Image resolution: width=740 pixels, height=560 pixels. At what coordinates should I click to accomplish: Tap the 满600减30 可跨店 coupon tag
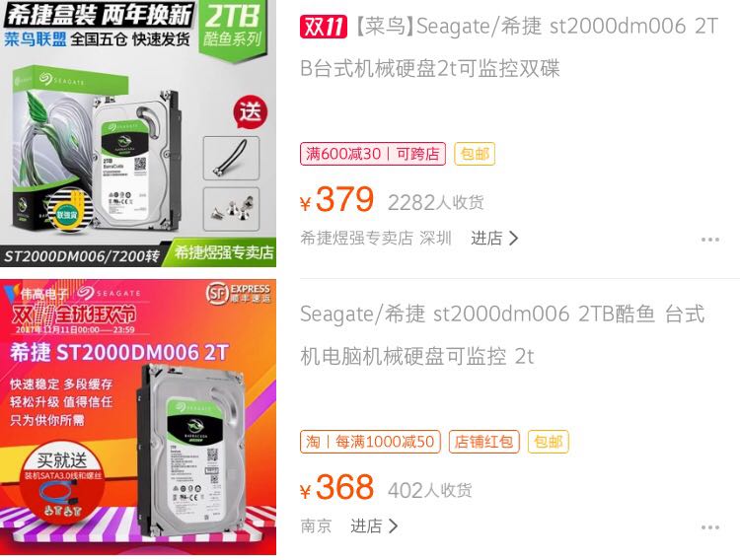(373, 154)
